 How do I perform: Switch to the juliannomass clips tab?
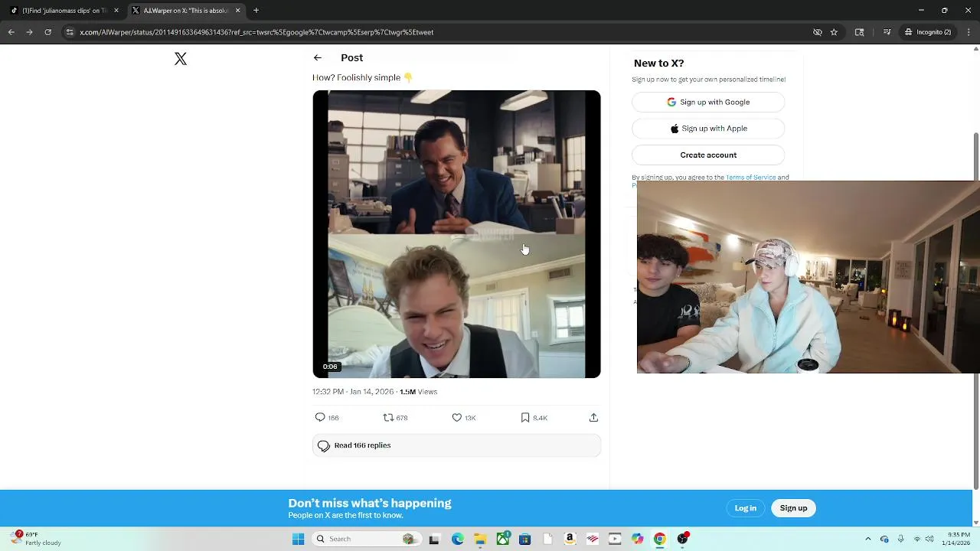(63, 11)
